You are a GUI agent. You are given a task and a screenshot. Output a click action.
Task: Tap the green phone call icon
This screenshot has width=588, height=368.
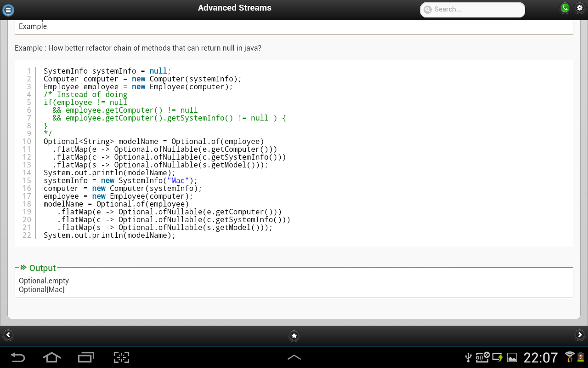tap(565, 8)
